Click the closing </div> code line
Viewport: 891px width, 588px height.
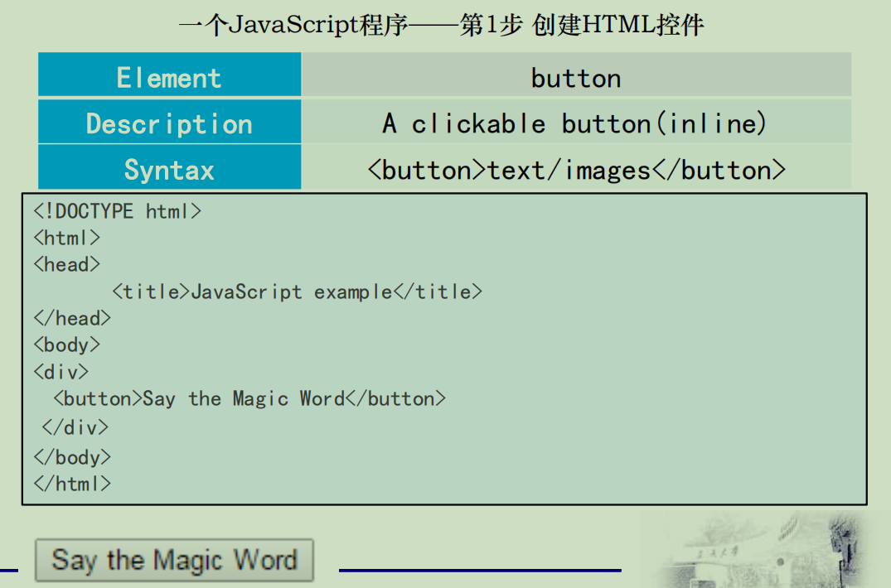[x=75, y=427]
